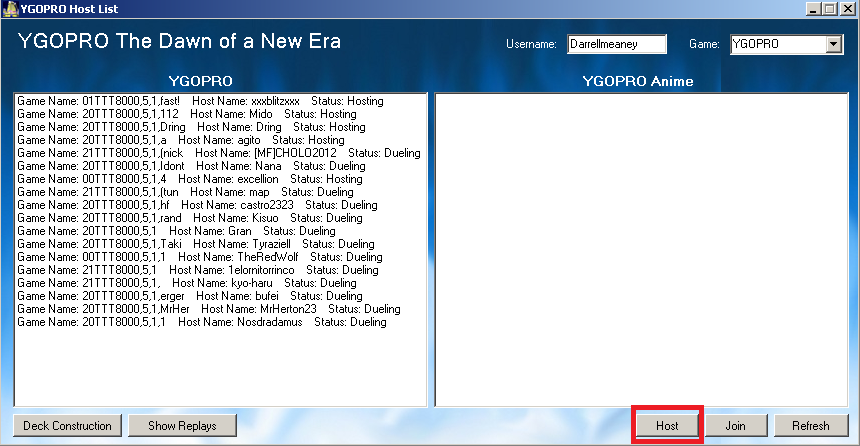Open the Game dropdown arrow

[x=834, y=44]
